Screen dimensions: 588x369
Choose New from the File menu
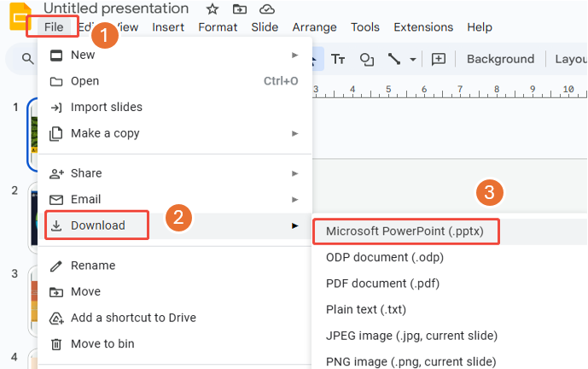[x=175, y=56]
